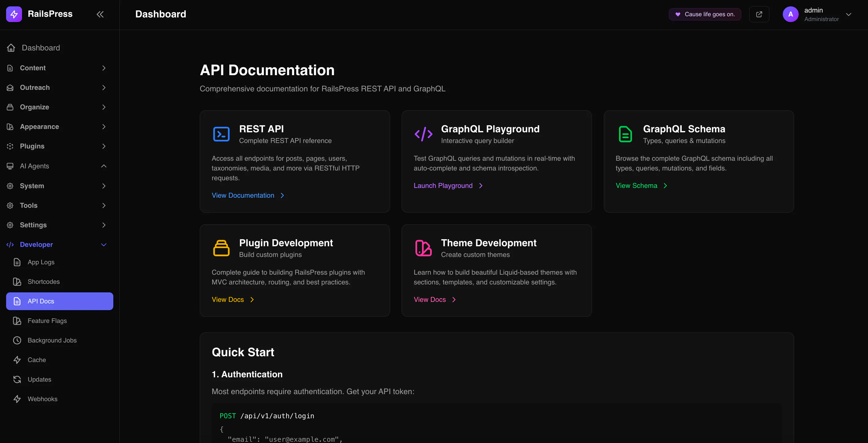
Task: Click the Theme Development pink swatch icon
Action: click(424, 248)
